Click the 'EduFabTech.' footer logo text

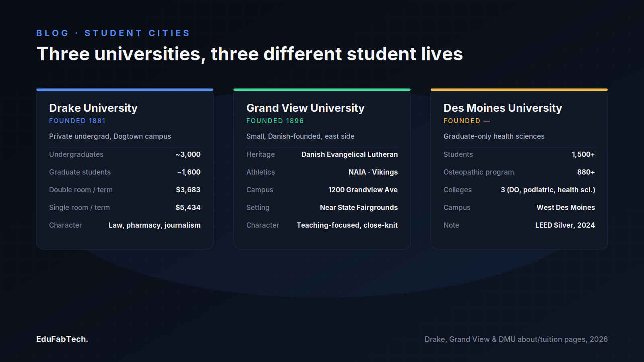point(62,339)
